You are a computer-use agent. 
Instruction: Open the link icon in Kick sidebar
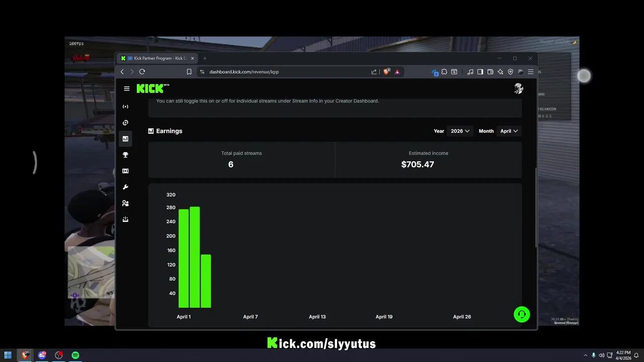[x=125, y=123]
